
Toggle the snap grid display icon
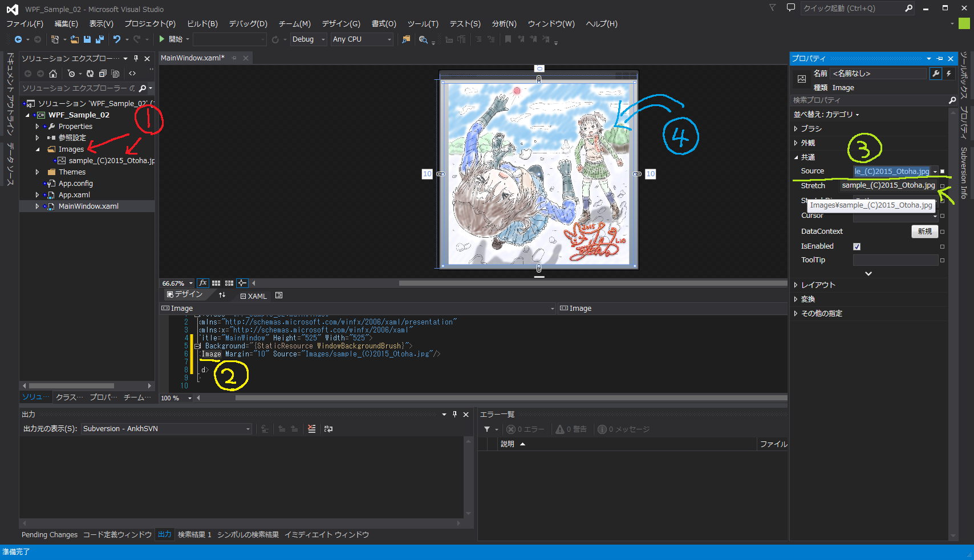point(216,283)
